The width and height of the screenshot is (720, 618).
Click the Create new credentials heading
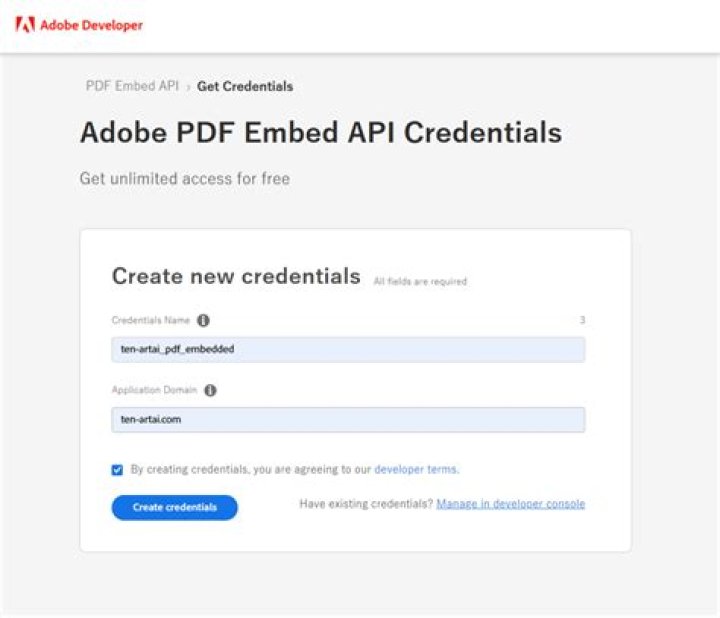236,276
